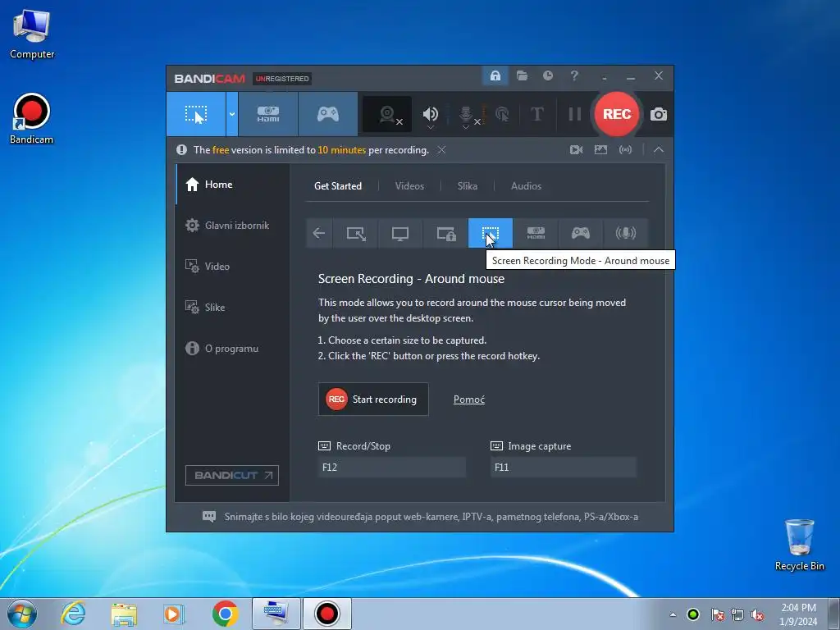
Task: Open the scheduled recording clock icon
Action: point(547,75)
